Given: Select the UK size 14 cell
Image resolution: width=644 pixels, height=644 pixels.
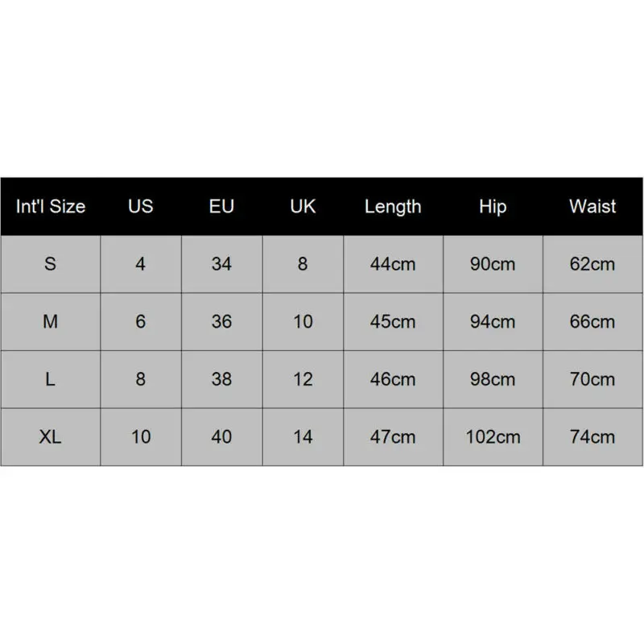Looking at the screenshot, I should tap(303, 437).
